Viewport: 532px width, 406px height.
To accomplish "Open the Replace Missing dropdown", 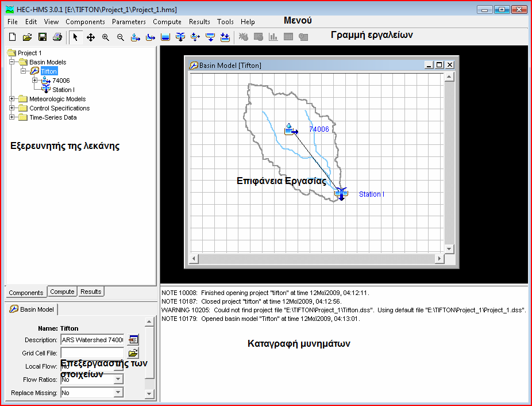I will click(118, 392).
